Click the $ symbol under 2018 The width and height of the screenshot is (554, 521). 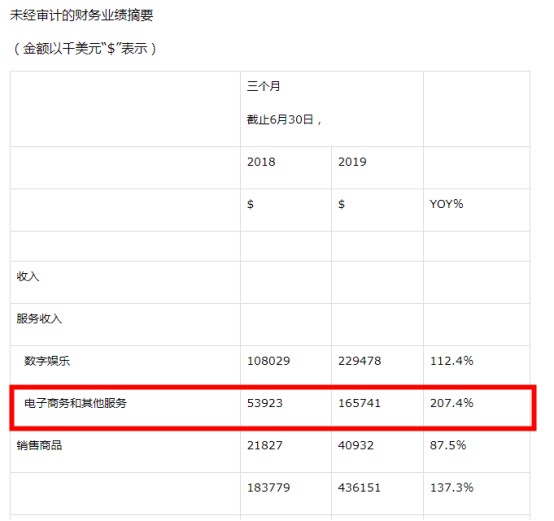pos(250,204)
